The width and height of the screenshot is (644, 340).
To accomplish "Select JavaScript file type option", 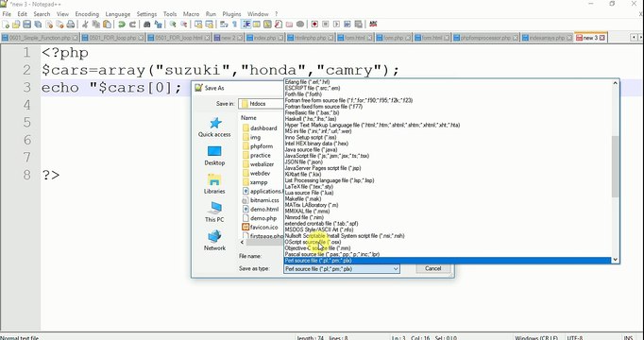I will click(327, 156).
